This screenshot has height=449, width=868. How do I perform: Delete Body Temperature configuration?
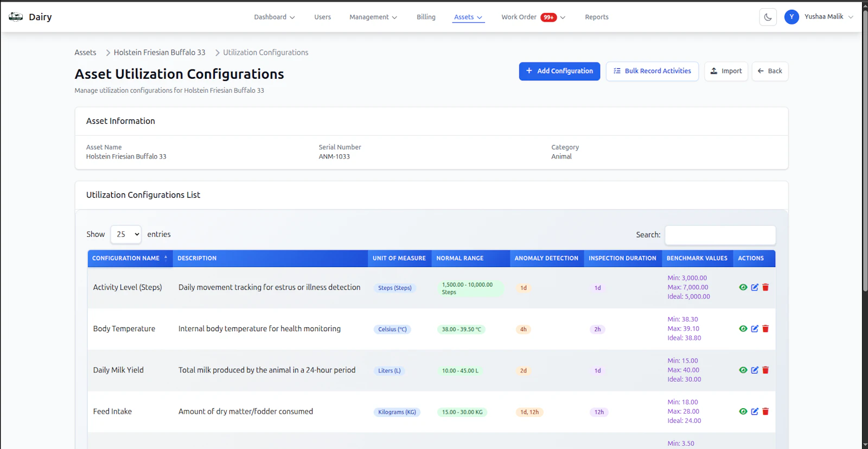[765, 328]
